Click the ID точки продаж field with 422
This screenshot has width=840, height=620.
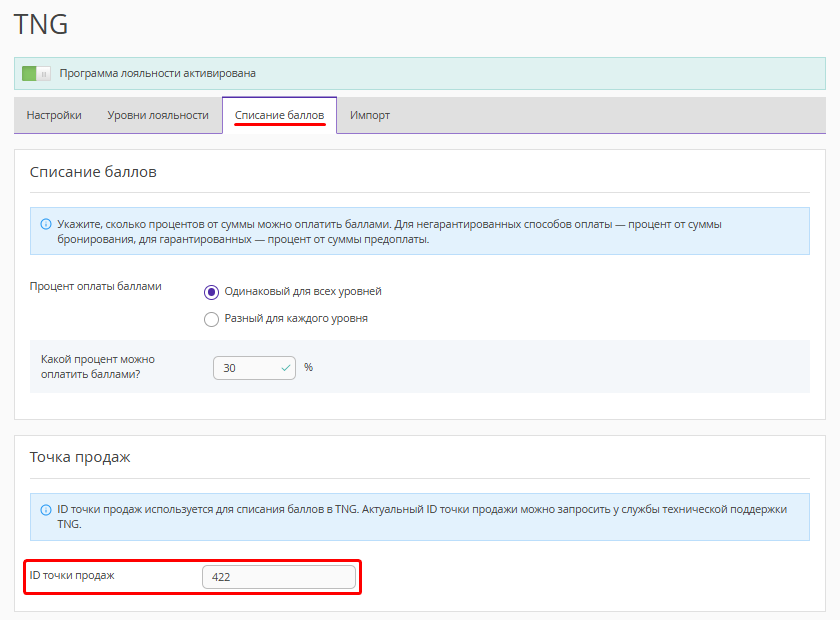pos(279,577)
